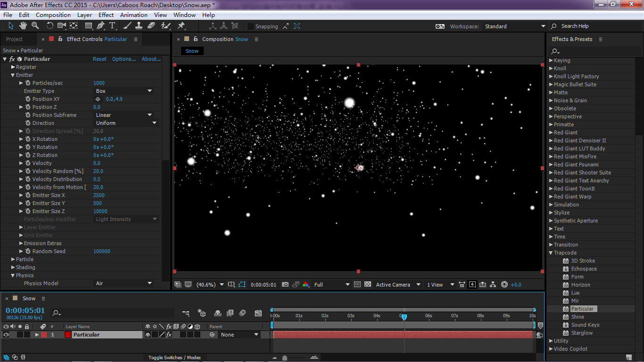The height and width of the screenshot is (362, 644).
Task: Select the Pen tool
Action: click(x=101, y=26)
